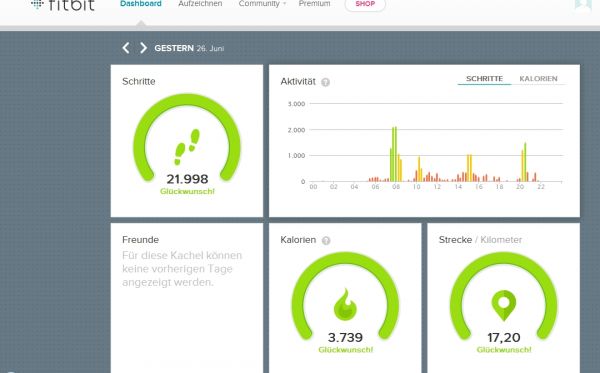The width and height of the screenshot is (600, 373).
Task: Open the Premium menu item
Action: (x=315, y=4)
